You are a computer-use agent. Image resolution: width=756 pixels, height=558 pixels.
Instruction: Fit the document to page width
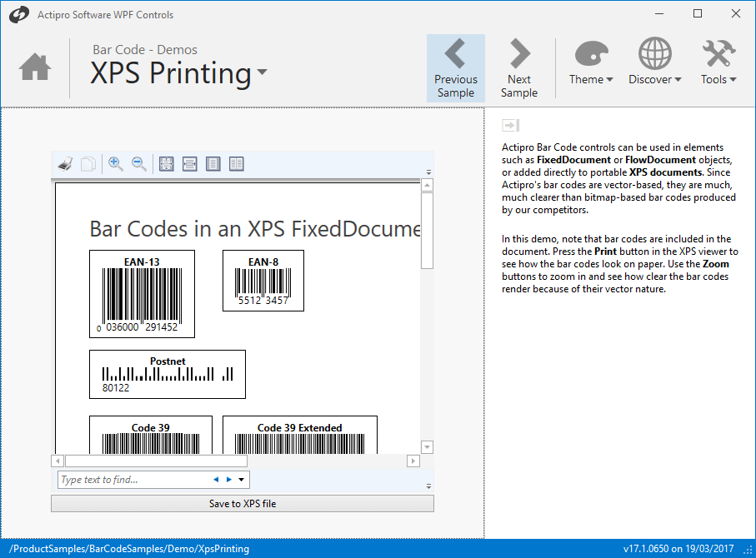tap(189, 163)
